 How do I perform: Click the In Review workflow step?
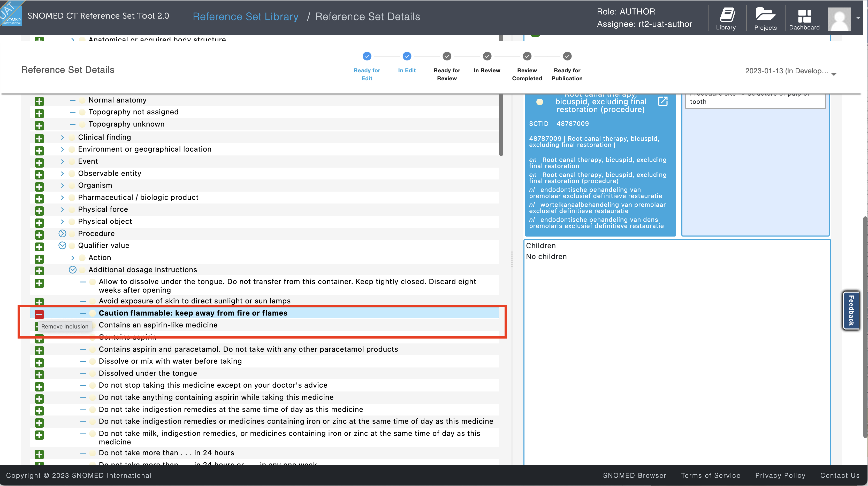coord(487,63)
